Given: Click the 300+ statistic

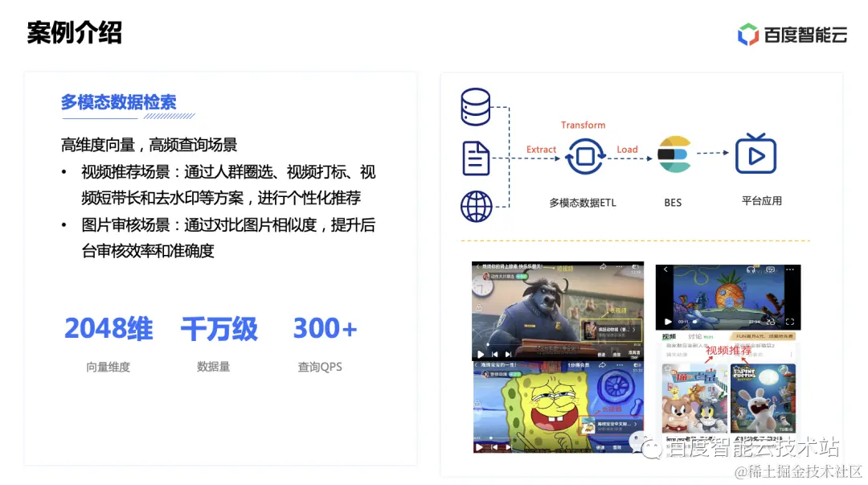Looking at the screenshot, I should click(x=325, y=328).
